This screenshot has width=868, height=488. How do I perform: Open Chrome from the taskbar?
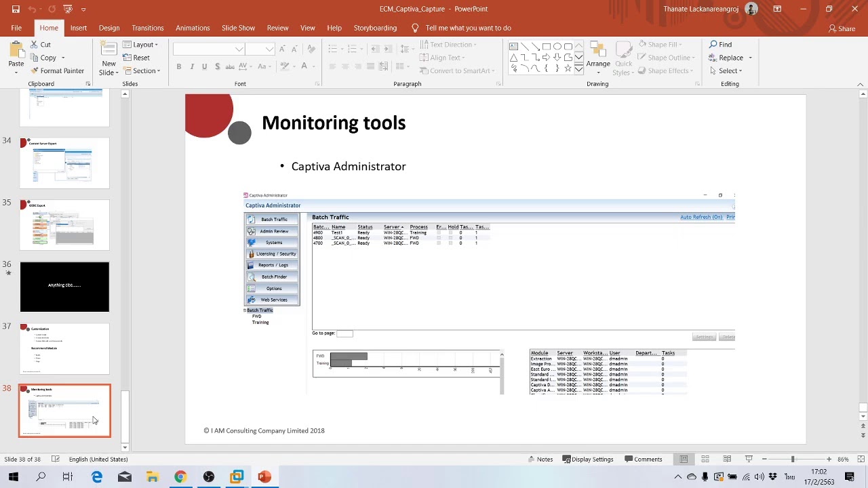(x=180, y=476)
